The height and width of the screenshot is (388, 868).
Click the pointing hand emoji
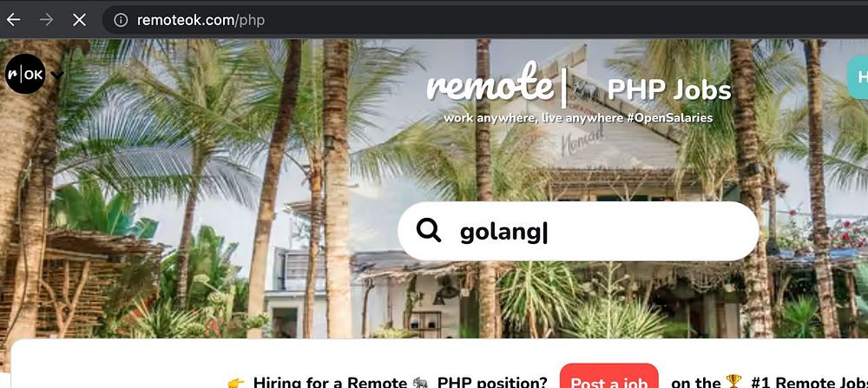coord(236,383)
